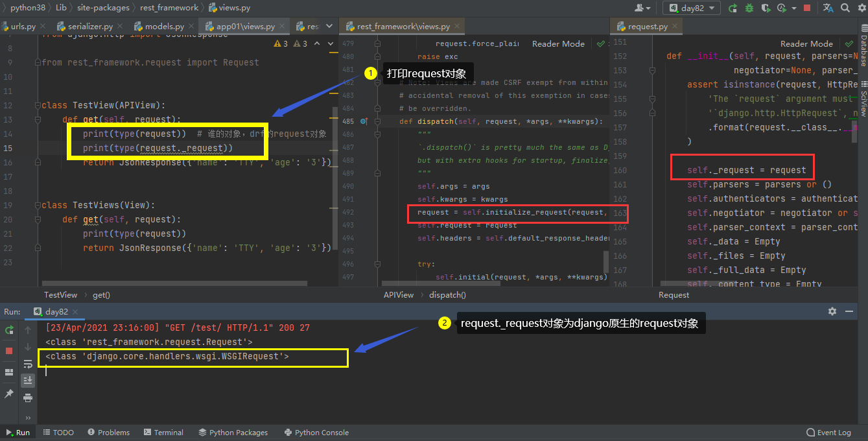Image resolution: width=868 pixels, height=441 pixels.
Task: Open the TODO tool window
Action: (58, 433)
